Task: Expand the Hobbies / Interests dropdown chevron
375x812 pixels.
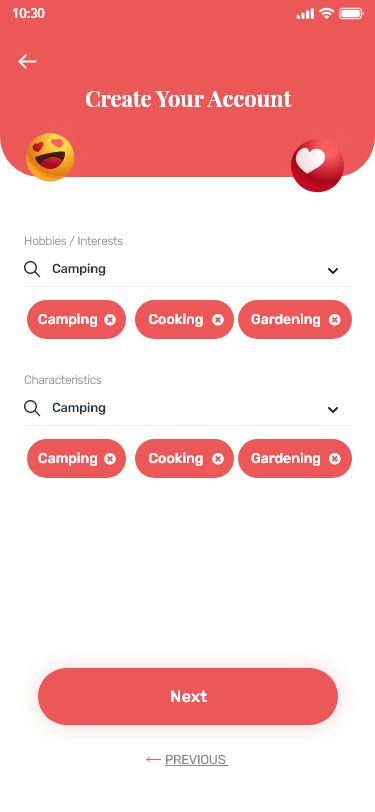Action: [x=333, y=270]
